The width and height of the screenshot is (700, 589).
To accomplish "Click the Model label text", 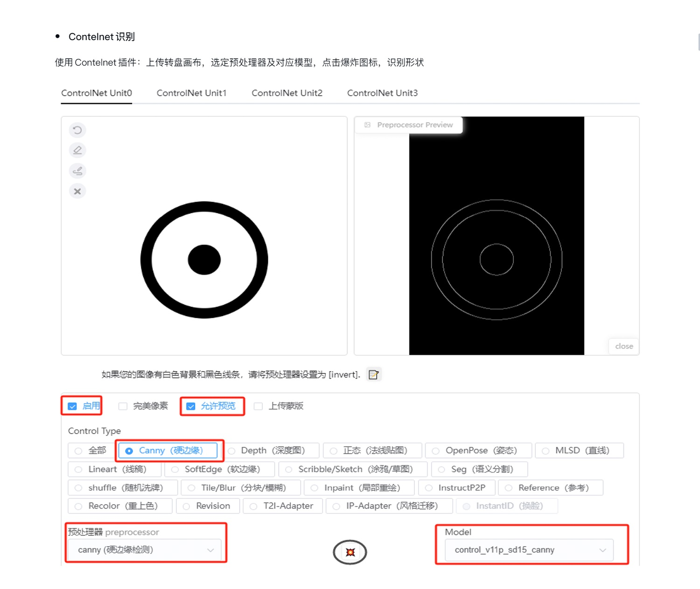I will point(458,532).
